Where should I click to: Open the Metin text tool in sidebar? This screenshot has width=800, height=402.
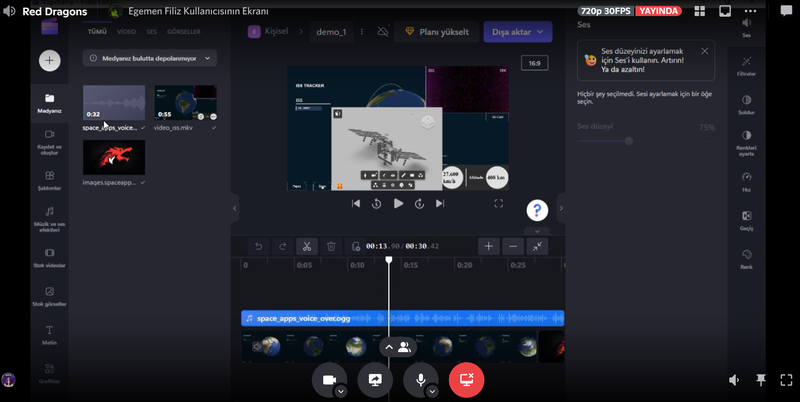(x=49, y=334)
